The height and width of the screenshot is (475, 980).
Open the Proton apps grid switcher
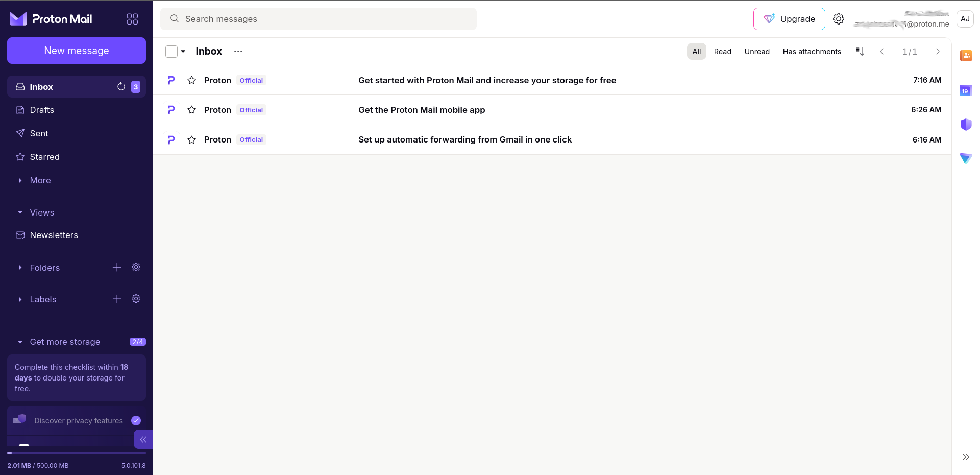132,19
